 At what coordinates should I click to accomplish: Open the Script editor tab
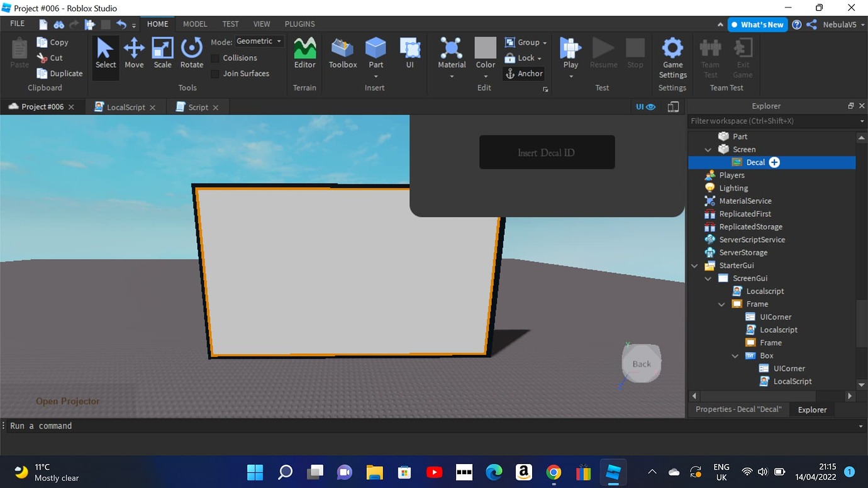pos(197,107)
